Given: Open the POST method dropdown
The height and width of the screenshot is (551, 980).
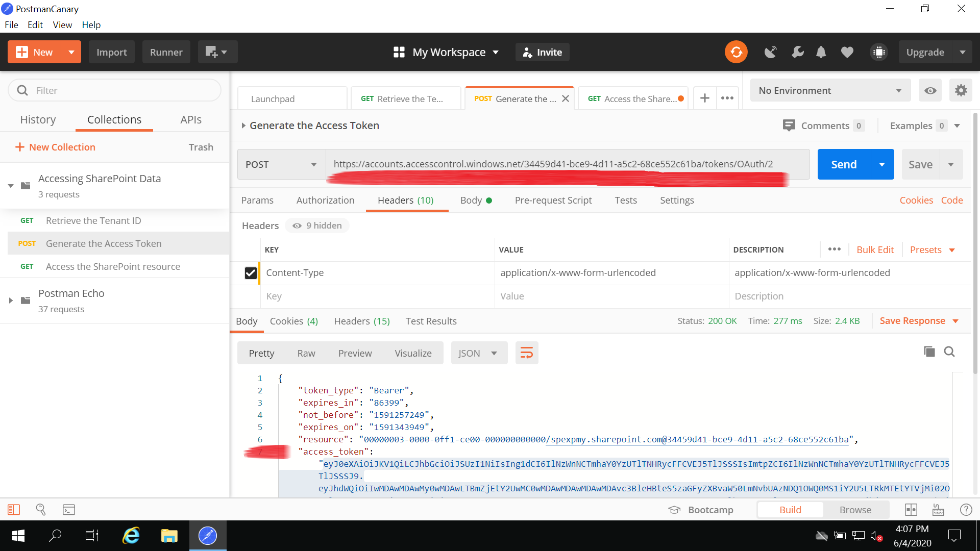Looking at the screenshot, I should point(280,164).
